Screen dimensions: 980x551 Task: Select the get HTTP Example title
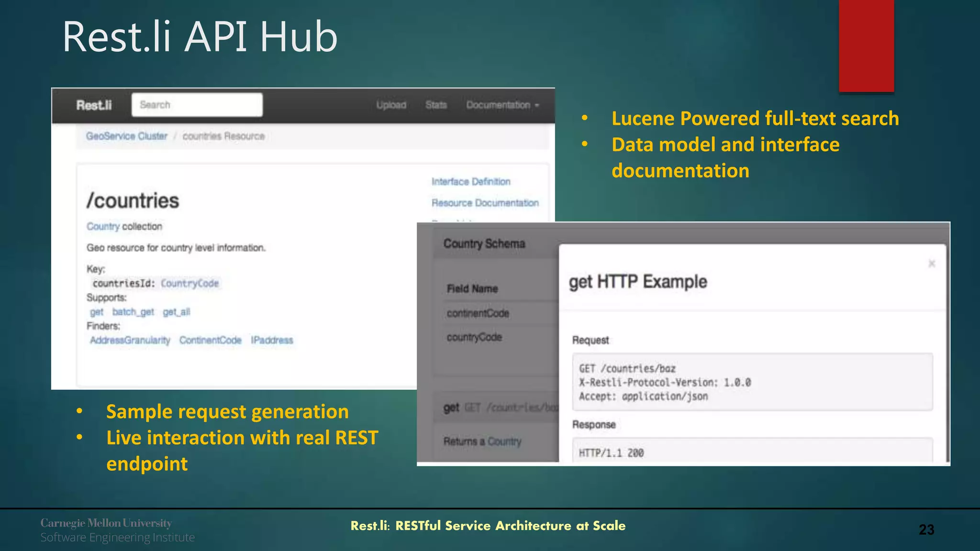point(638,282)
